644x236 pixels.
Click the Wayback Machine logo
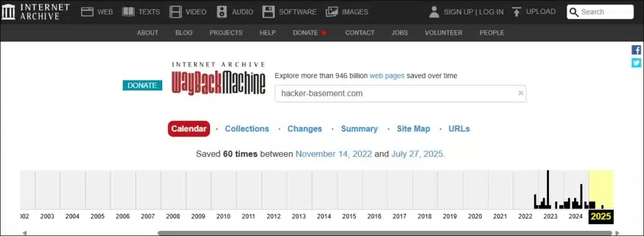click(x=218, y=79)
